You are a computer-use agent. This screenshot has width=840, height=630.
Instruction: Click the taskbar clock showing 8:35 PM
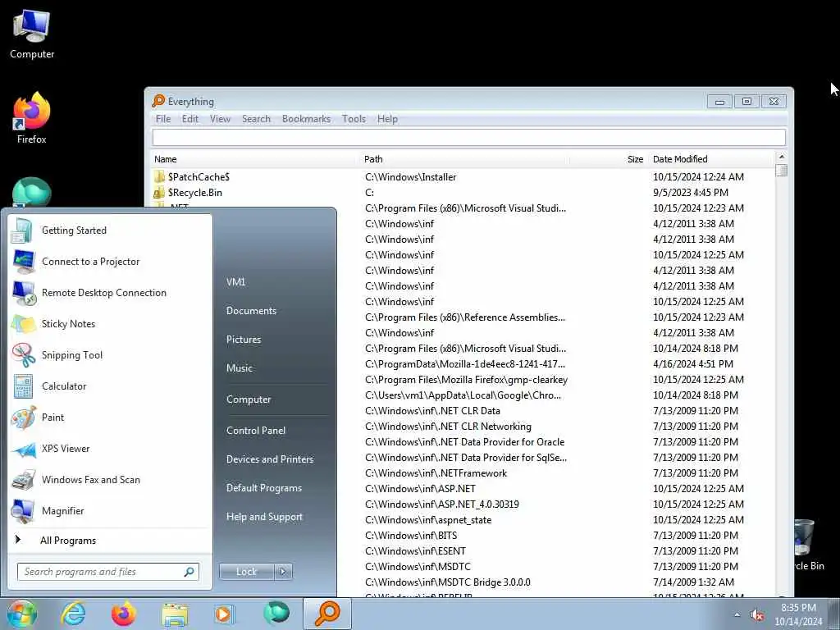tap(798, 614)
